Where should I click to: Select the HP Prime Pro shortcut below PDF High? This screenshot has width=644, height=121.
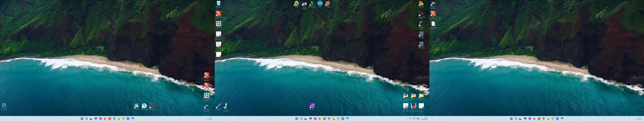click(x=218, y=24)
